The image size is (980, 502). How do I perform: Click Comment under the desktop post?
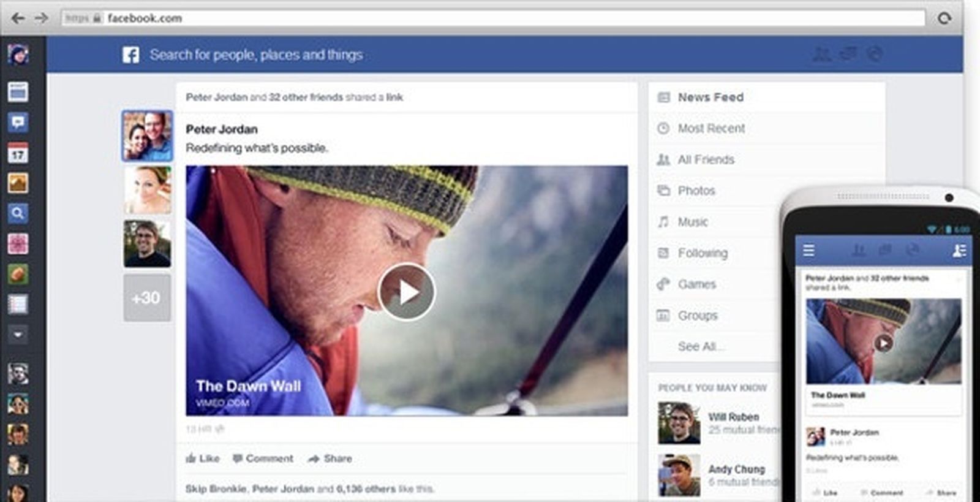click(x=263, y=458)
